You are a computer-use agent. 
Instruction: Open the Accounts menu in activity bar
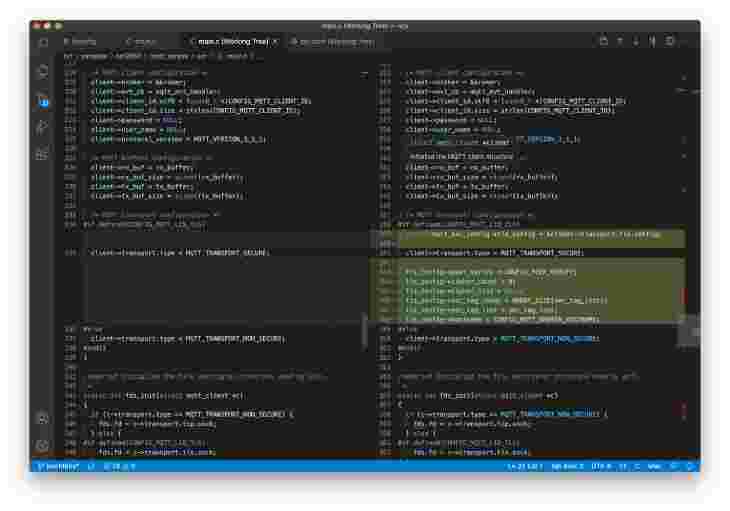43,418
